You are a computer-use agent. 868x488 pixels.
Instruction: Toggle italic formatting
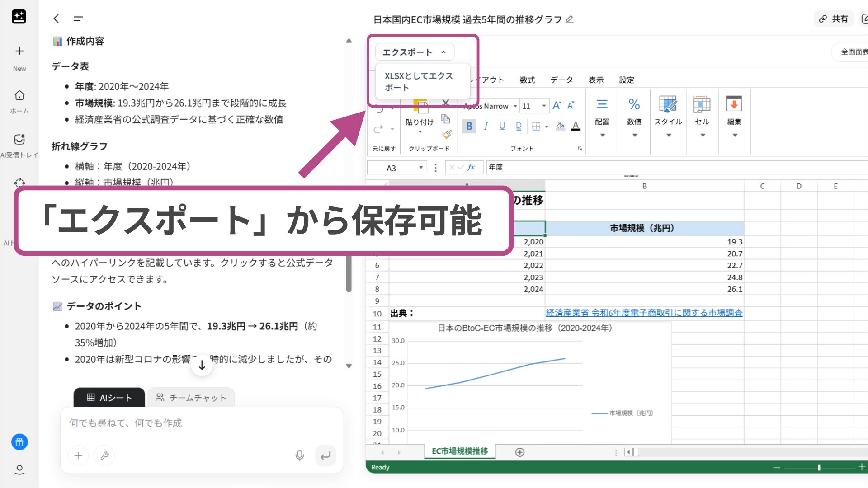click(486, 127)
